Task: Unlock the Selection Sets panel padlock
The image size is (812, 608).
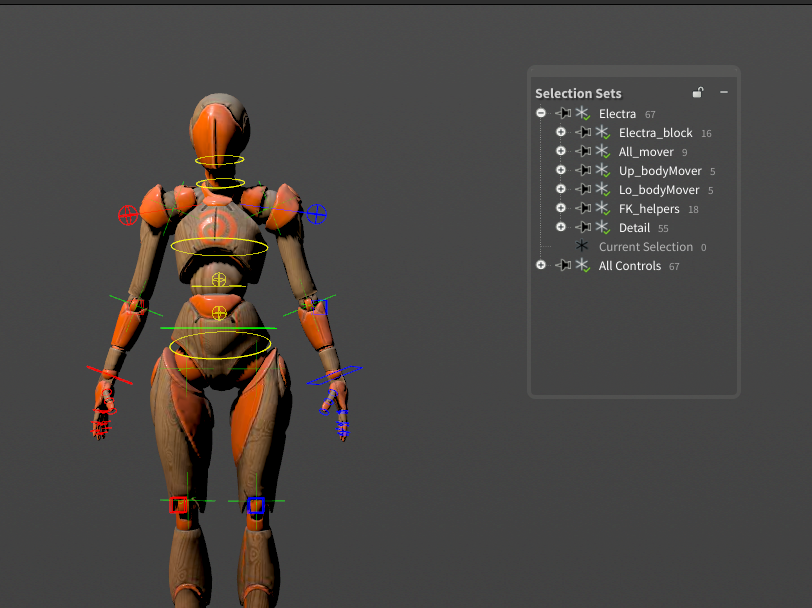Action: tap(698, 93)
